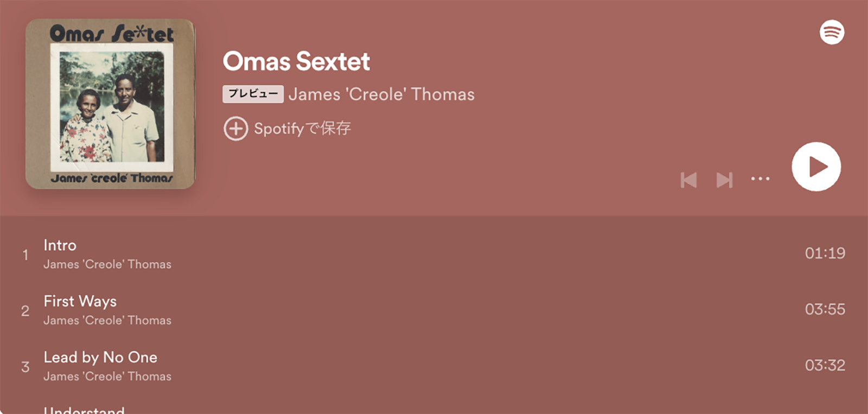Skip to the previous track

point(688,180)
